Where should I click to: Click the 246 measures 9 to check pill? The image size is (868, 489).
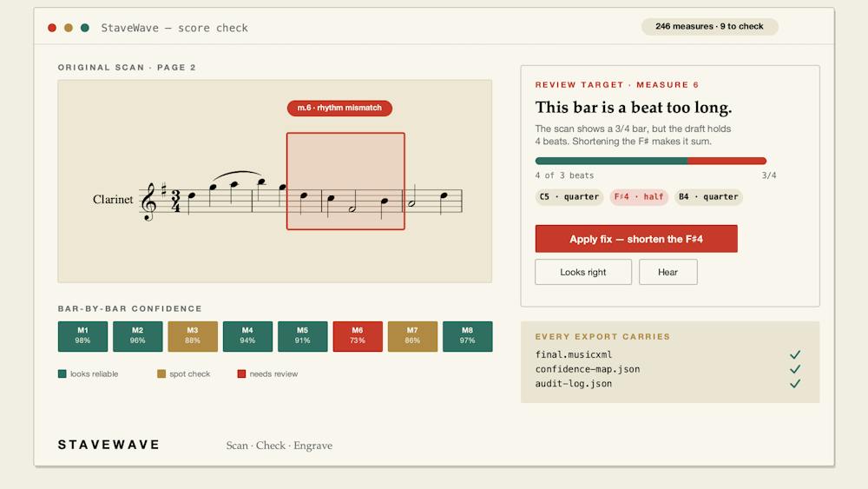tap(709, 27)
